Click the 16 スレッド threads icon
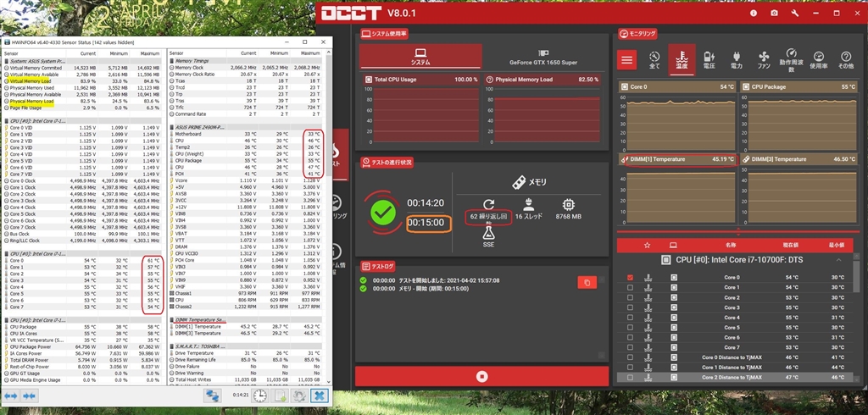Screen dimensions: 868x415 pyautogui.click(x=529, y=204)
